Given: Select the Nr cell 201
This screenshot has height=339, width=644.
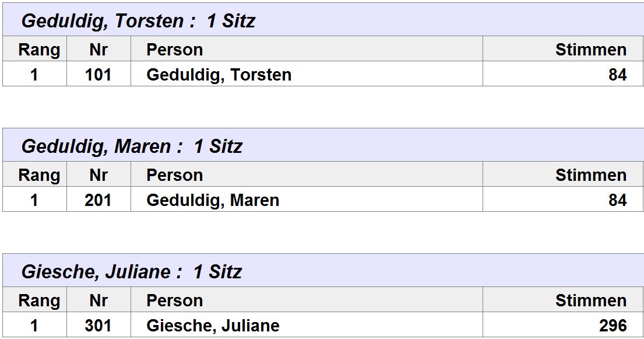Looking at the screenshot, I should click(98, 200).
